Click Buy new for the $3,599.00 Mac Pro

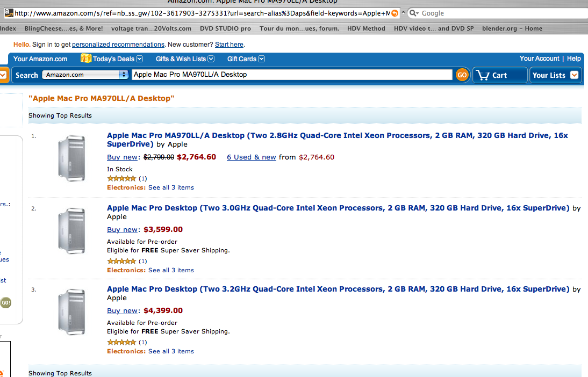click(122, 229)
